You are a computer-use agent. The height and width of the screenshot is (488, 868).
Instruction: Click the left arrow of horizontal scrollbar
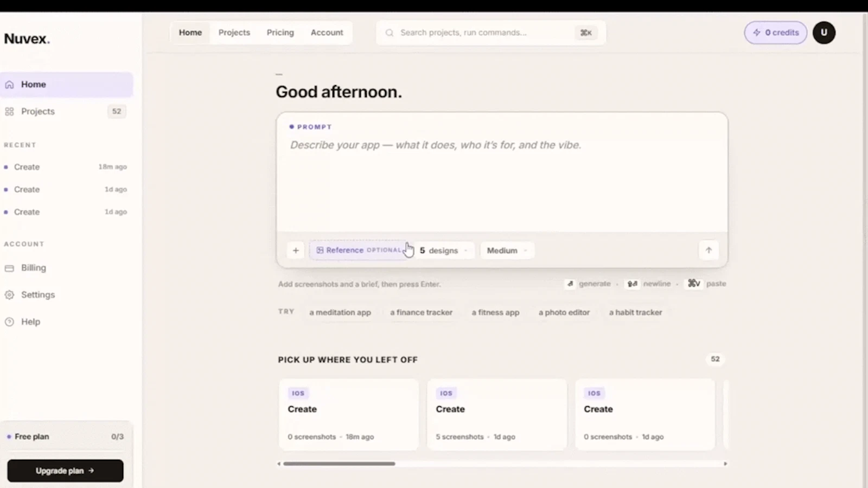click(279, 464)
